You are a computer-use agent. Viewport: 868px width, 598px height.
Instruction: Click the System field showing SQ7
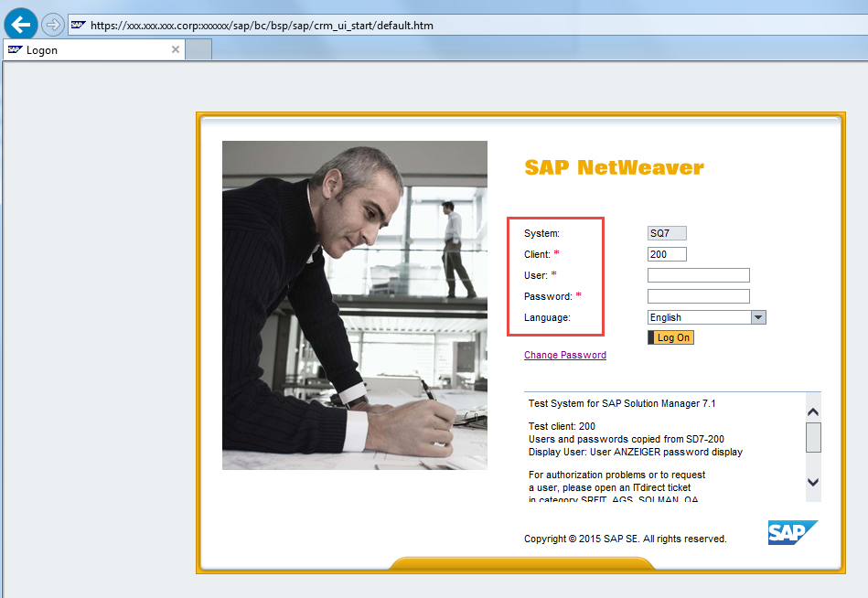click(667, 233)
